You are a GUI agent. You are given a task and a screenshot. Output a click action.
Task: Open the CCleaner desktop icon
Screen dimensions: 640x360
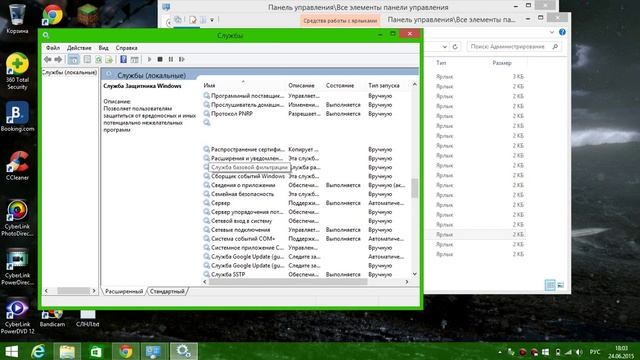coord(17,165)
